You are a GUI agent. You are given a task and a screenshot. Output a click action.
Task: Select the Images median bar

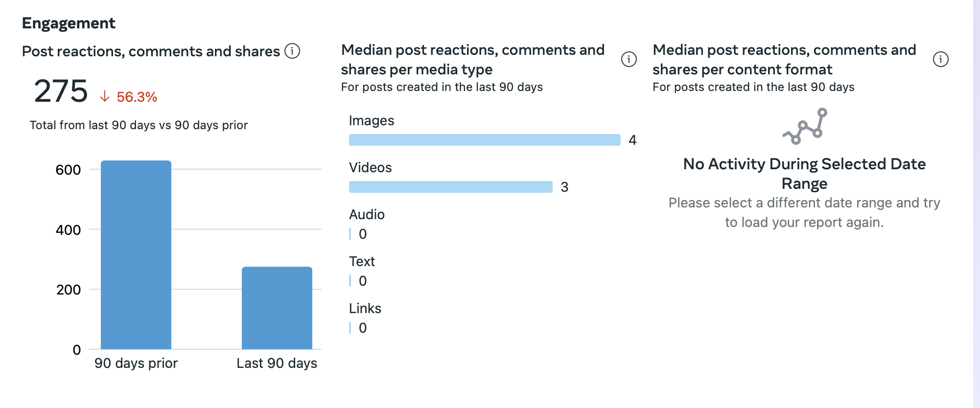[x=485, y=140]
